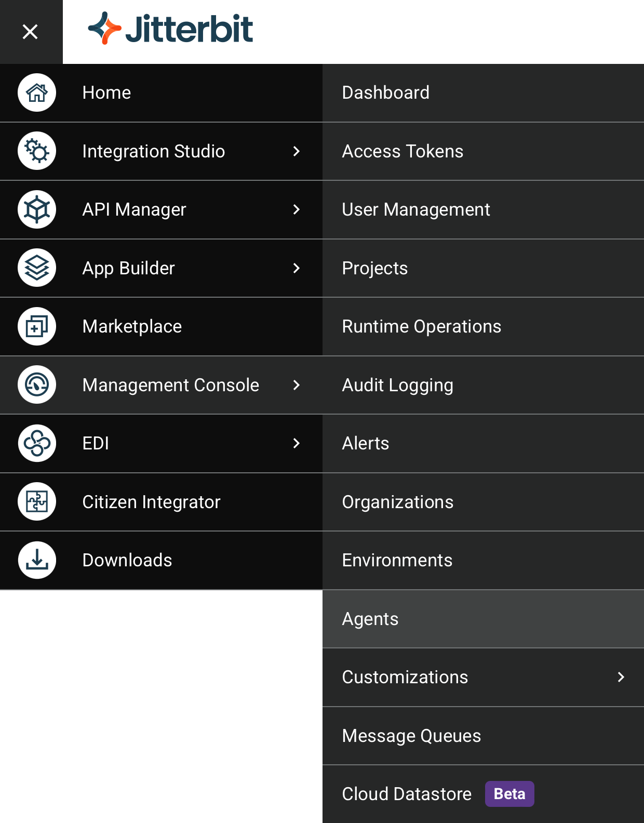The image size is (644, 823).
Task: Select Management Console menu entry
Action: [x=161, y=385]
